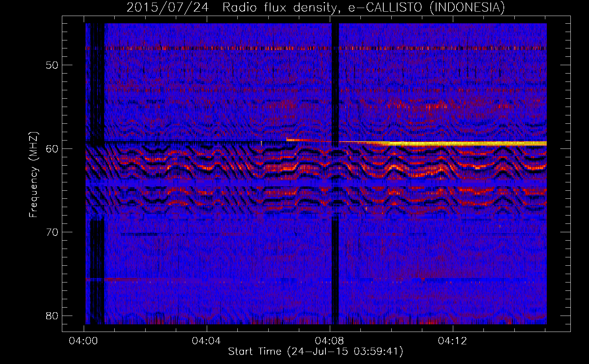
Task: Click the "70" frequency tick label
Action: 52,232
